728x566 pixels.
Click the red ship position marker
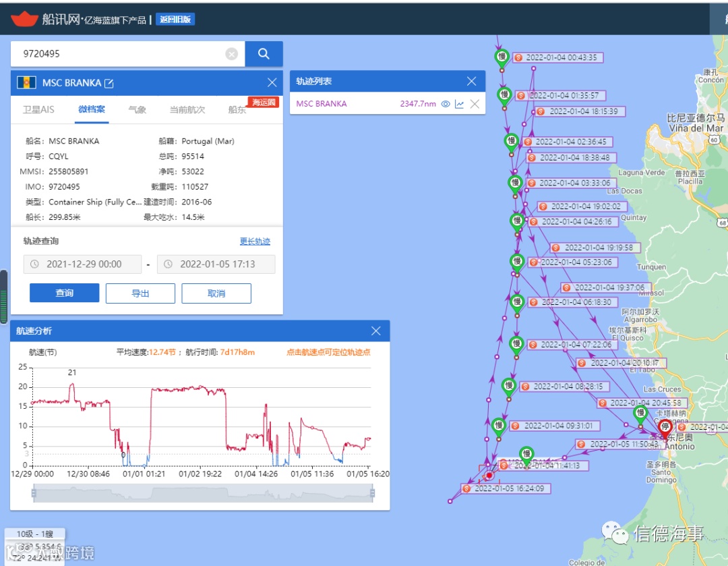point(489,476)
